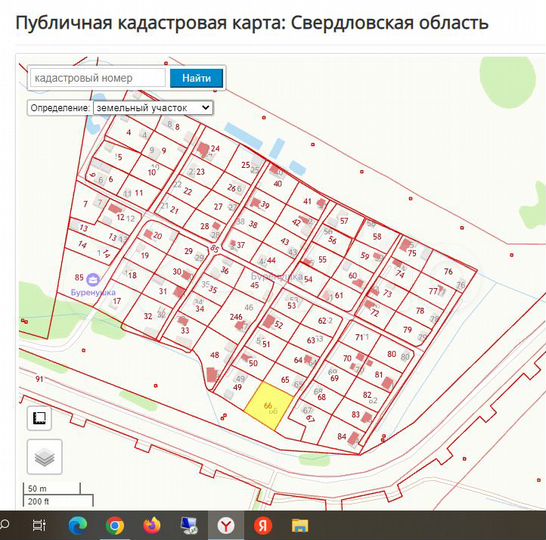546x540 pixels.
Task: Select parcel 91 road label
Action: pyautogui.click(x=39, y=378)
